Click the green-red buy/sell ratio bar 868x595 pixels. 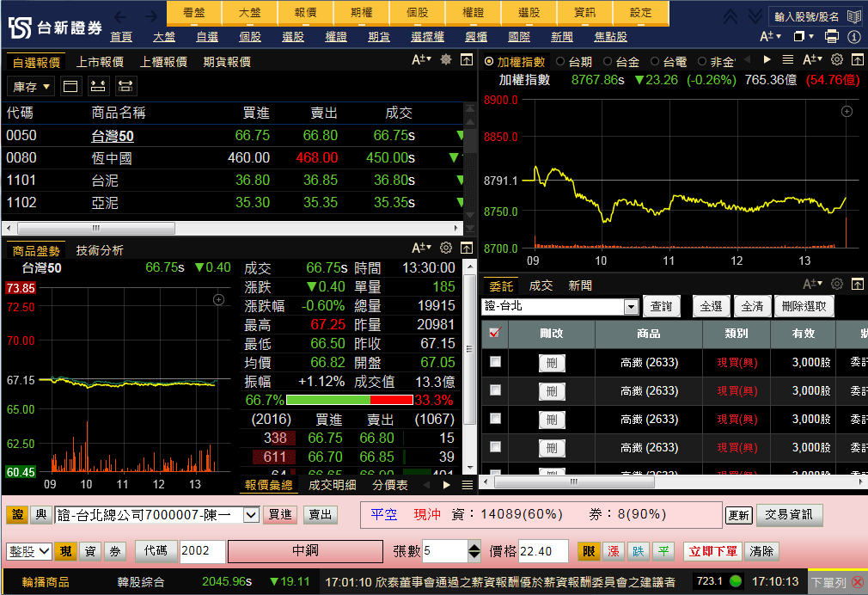coord(349,400)
